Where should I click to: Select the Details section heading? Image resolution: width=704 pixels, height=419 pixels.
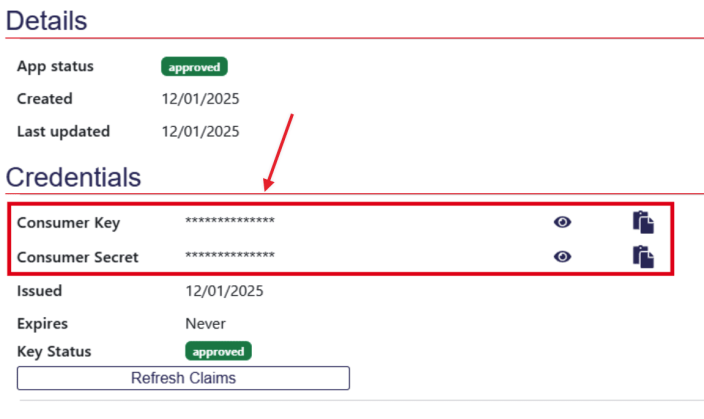(47, 20)
